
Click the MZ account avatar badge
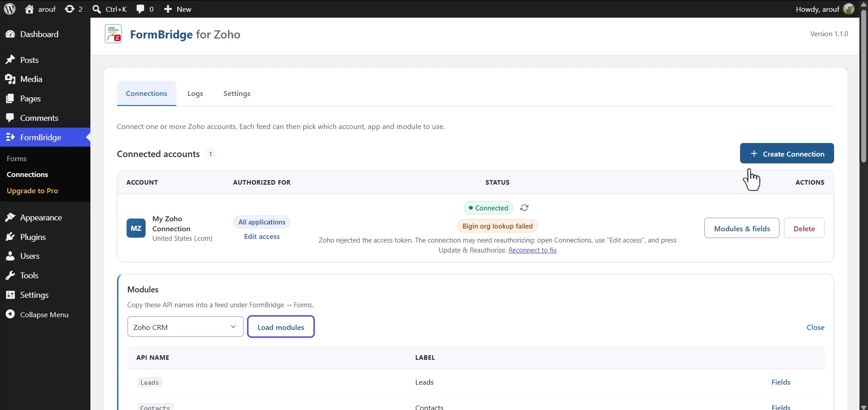(x=136, y=229)
